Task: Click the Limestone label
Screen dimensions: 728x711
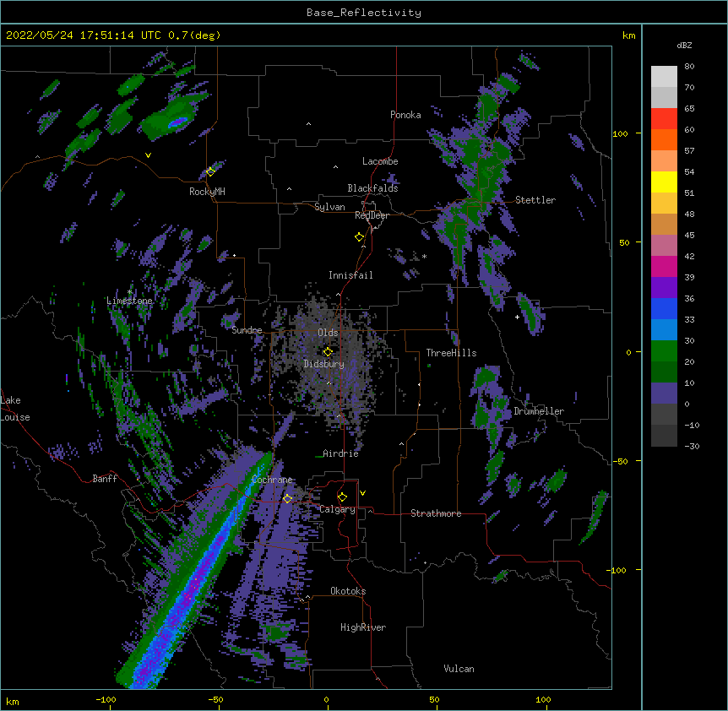Action: pos(129,301)
